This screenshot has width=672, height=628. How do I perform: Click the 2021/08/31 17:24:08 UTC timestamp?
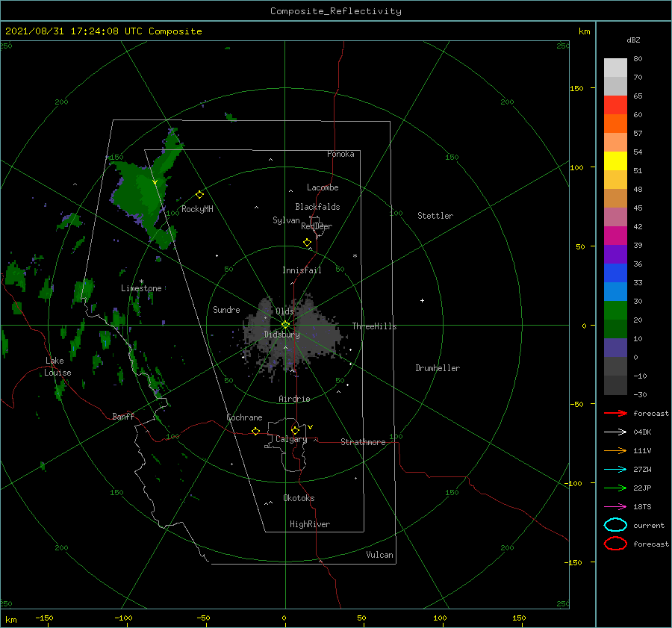coord(74,31)
